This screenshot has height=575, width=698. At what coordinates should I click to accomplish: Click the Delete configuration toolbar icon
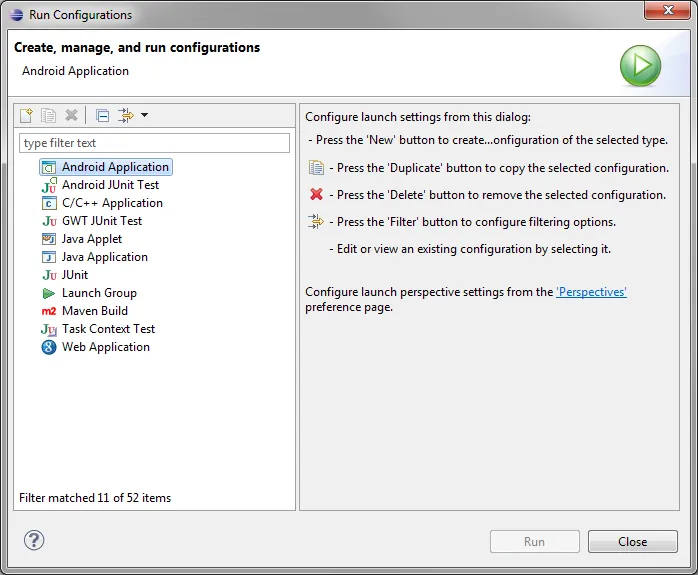point(71,116)
